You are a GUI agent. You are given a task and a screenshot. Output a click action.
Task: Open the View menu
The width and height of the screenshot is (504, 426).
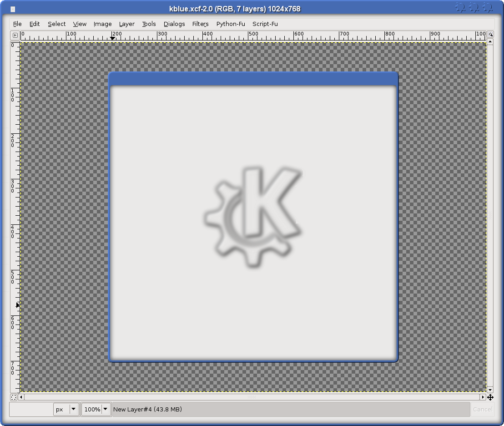[x=80, y=24]
